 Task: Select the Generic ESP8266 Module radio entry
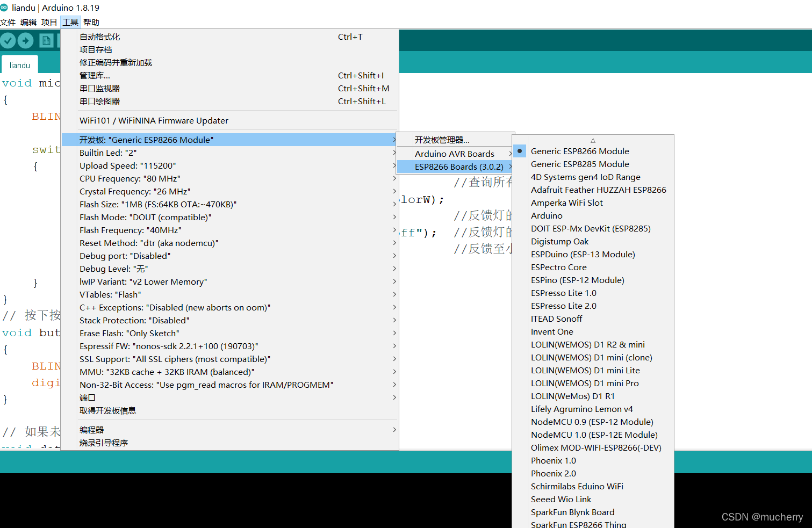[593, 151]
